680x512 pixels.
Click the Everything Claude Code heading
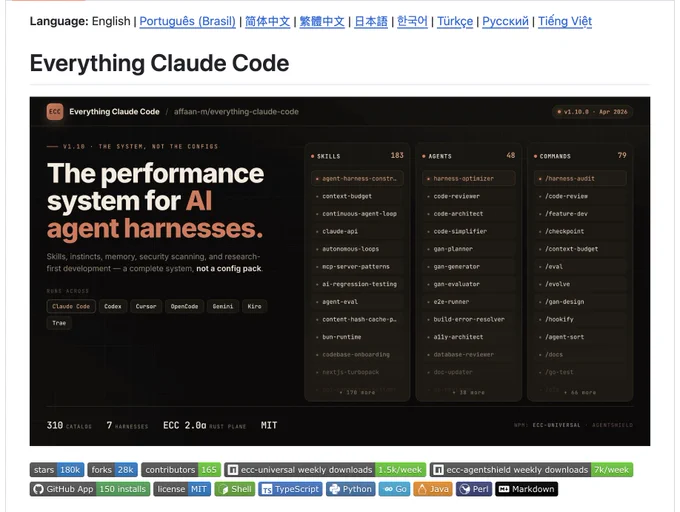[159, 63]
